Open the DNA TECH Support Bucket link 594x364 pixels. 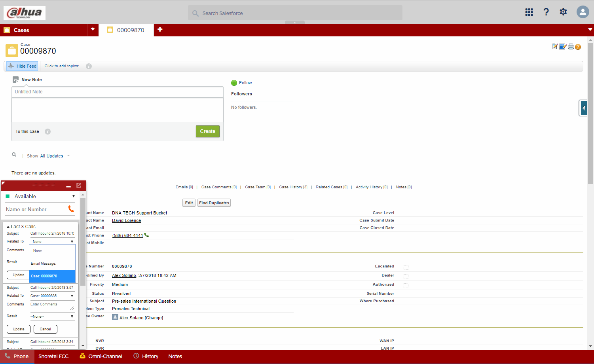click(139, 213)
